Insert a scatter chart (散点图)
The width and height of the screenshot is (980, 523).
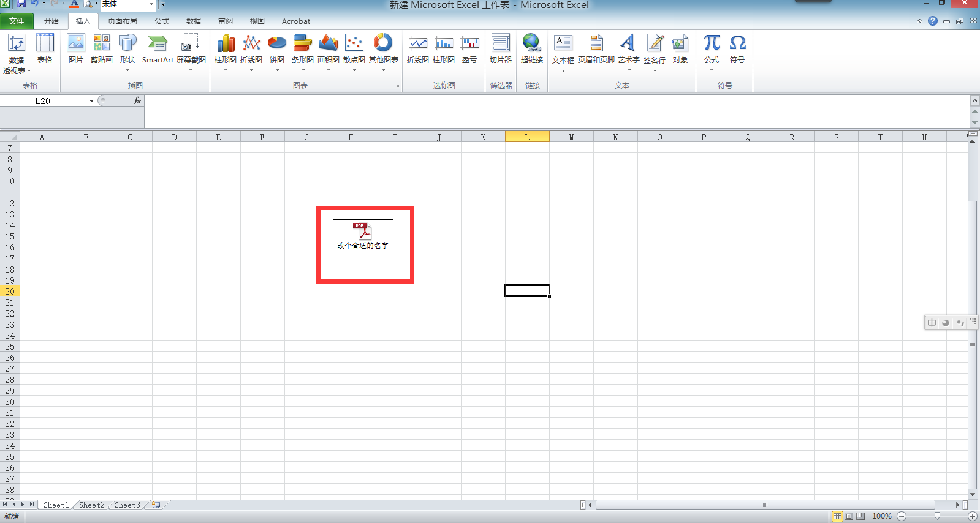point(354,53)
